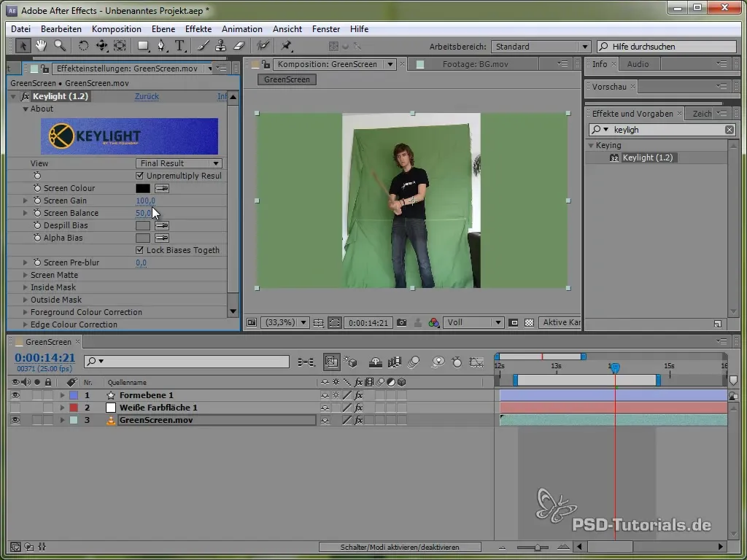Click the current time 0:00:14:21 display
This screenshot has height=560, width=747.
(44, 357)
